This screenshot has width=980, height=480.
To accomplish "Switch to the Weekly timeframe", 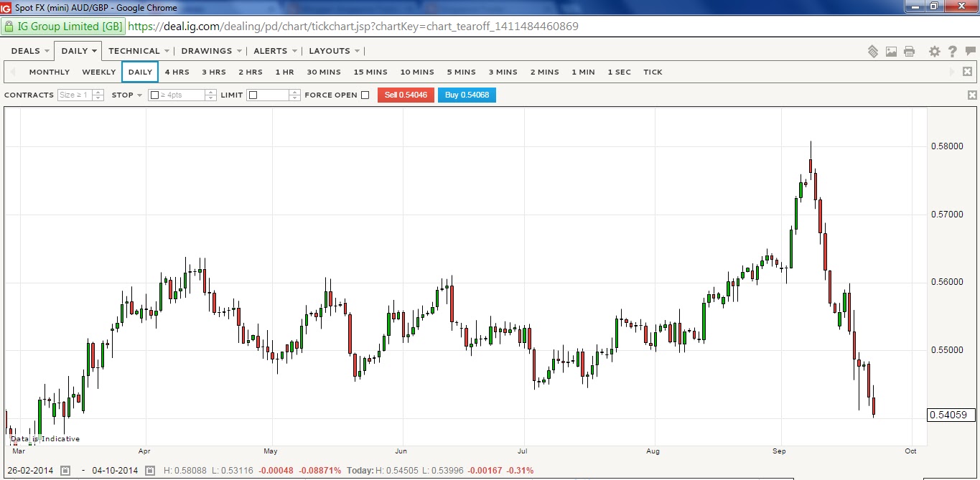I will (99, 72).
